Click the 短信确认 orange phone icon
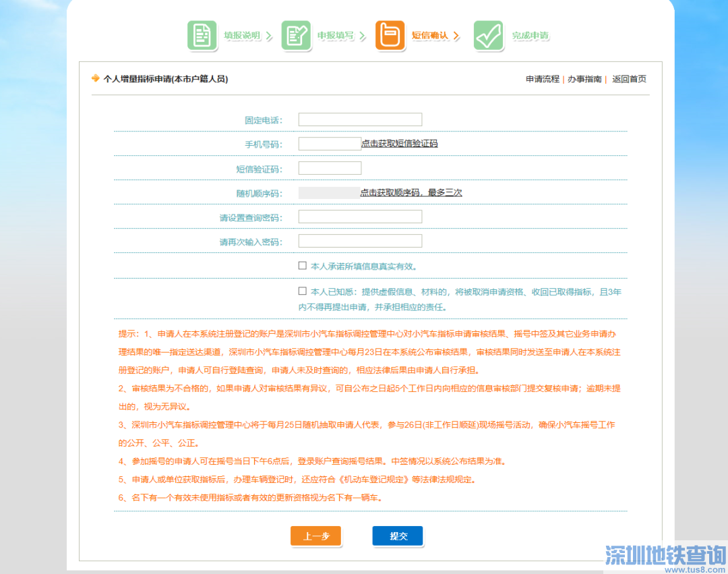The image size is (728, 574). pyautogui.click(x=390, y=35)
